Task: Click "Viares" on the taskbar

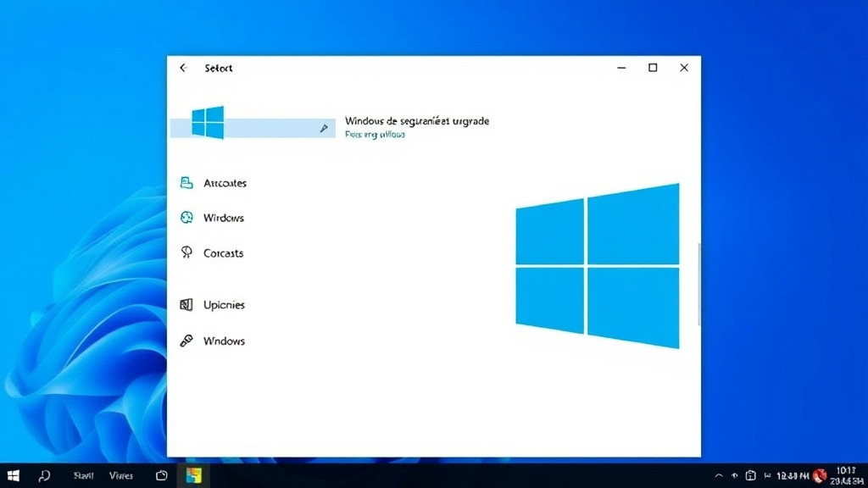Action: pyautogui.click(x=120, y=475)
